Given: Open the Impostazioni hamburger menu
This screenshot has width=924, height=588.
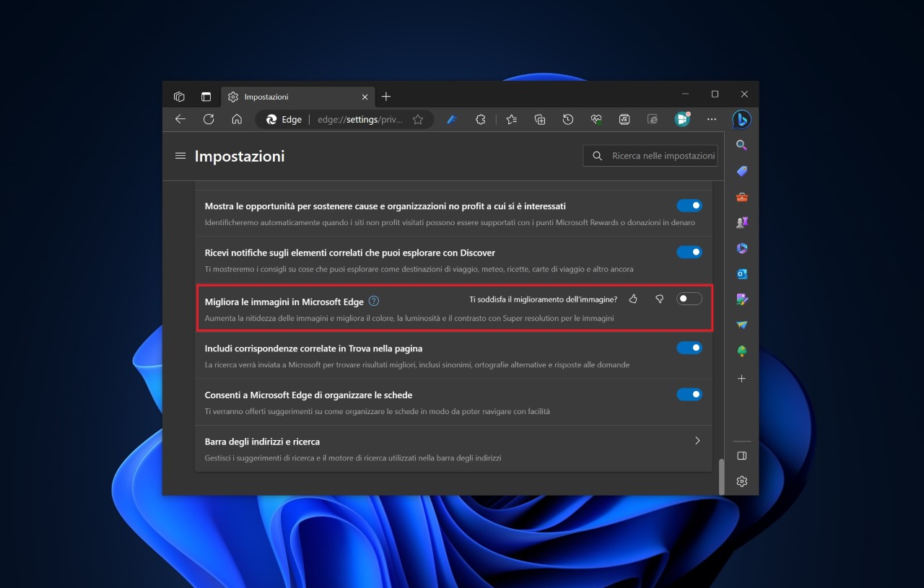Looking at the screenshot, I should 180,156.
